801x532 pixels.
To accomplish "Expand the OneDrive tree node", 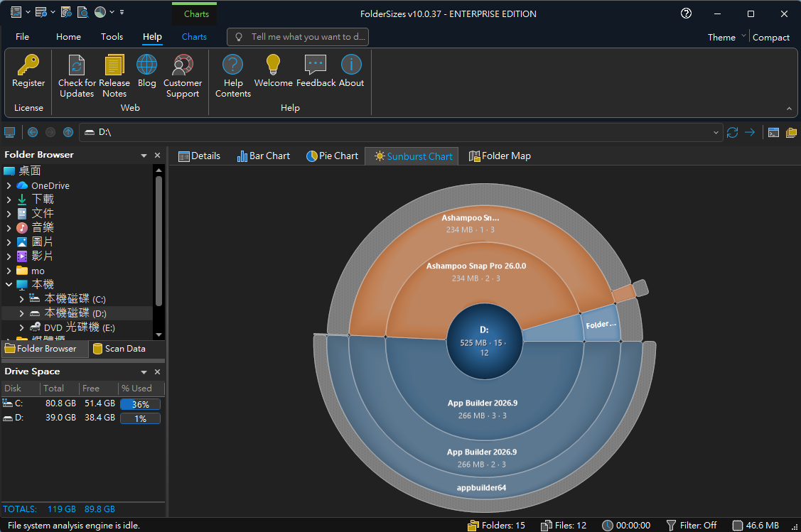I will click(9, 186).
